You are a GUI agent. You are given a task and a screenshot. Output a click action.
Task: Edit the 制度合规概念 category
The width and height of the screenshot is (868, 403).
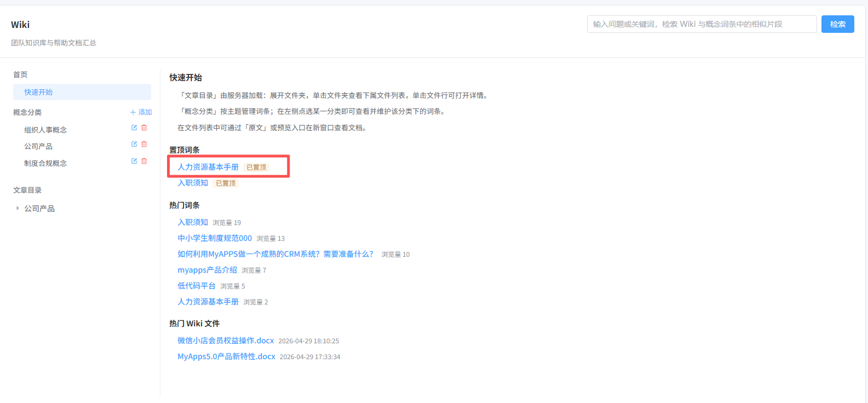(134, 161)
